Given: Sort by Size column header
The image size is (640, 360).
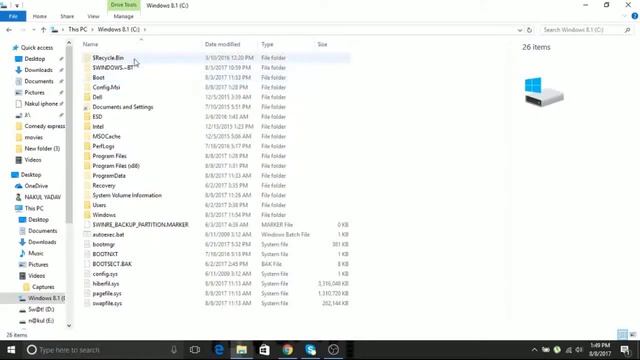Looking at the screenshot, I should point(322,44).
